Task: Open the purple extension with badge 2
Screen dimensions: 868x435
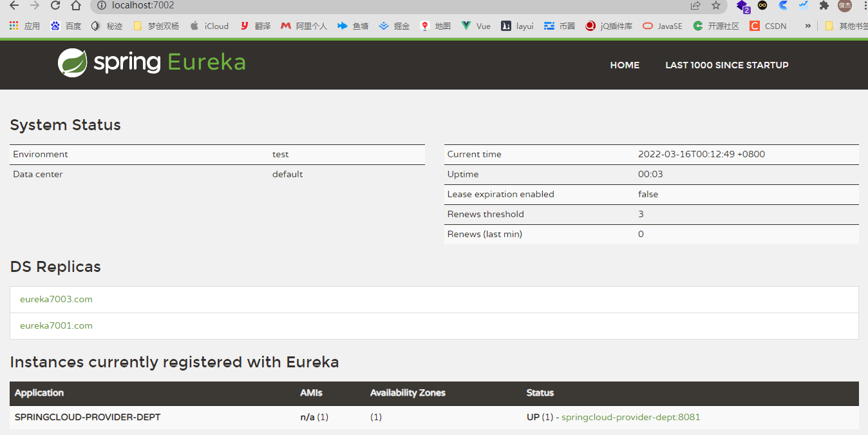Action: pos(743,6)
